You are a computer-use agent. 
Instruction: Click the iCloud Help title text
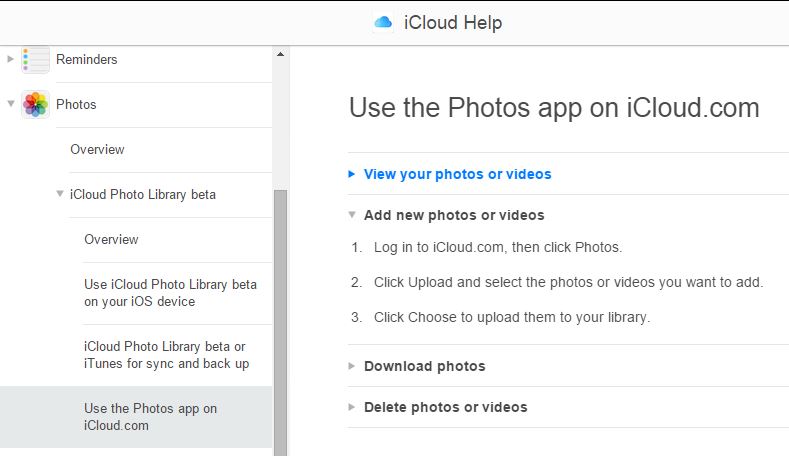tap(452, 22)
